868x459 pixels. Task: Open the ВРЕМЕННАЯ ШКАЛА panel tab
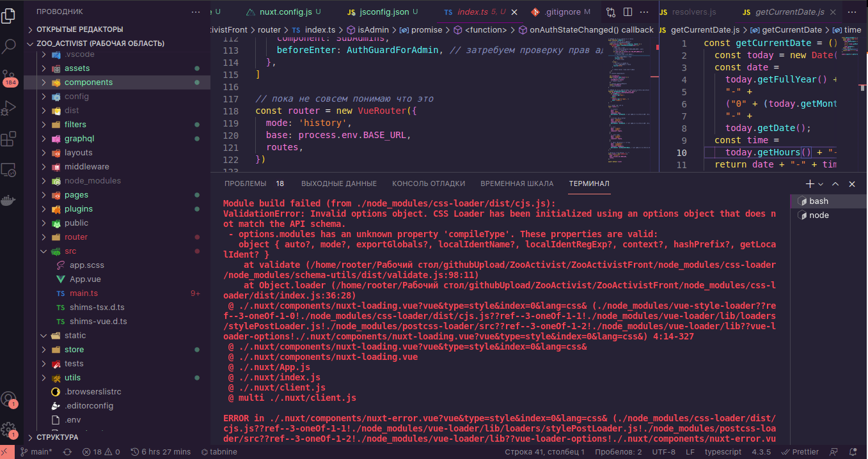pos(517,183)
